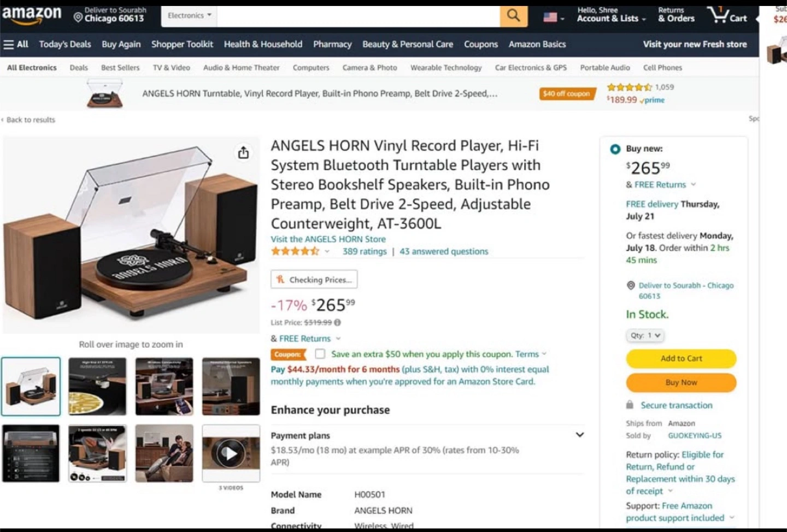Check the $50 coupon checkbox
The width and height of the screenshot is (787, 532).
tap(320, 354)
